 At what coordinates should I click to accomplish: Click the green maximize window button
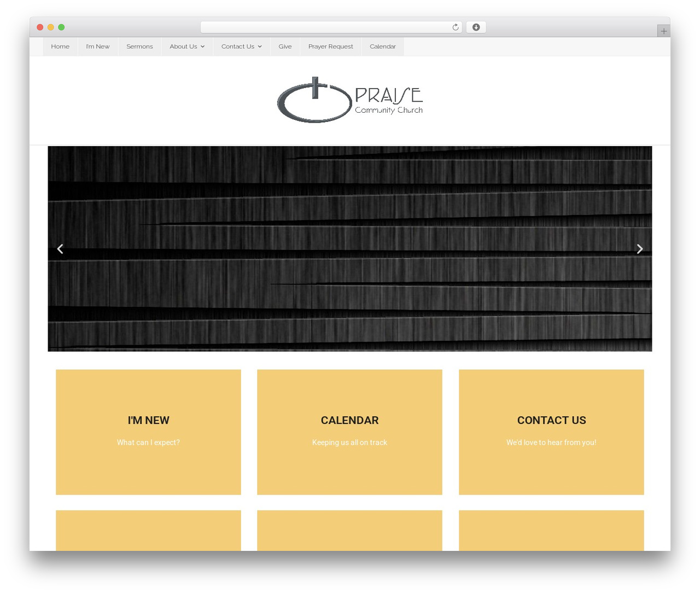click(61, 27)
